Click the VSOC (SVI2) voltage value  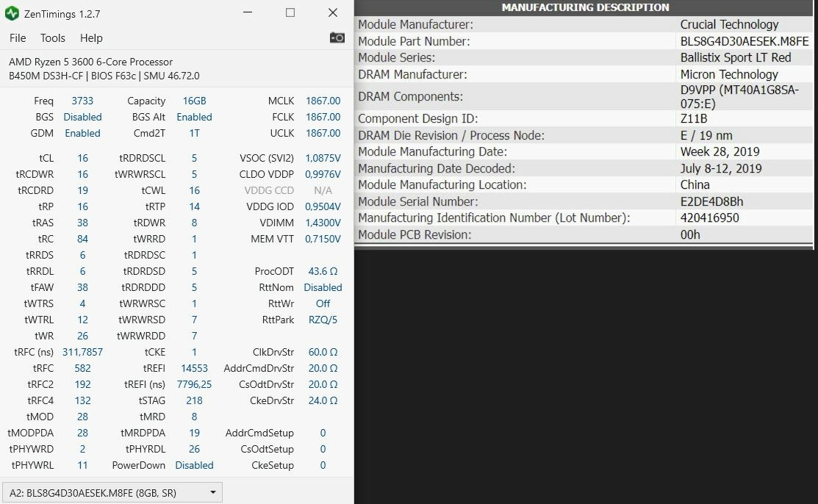coord(321,158)
